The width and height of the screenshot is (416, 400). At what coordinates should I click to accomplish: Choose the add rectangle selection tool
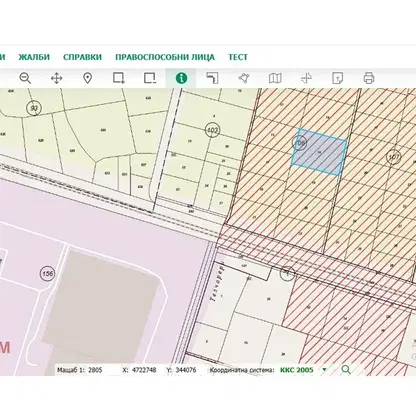[119, 78]
